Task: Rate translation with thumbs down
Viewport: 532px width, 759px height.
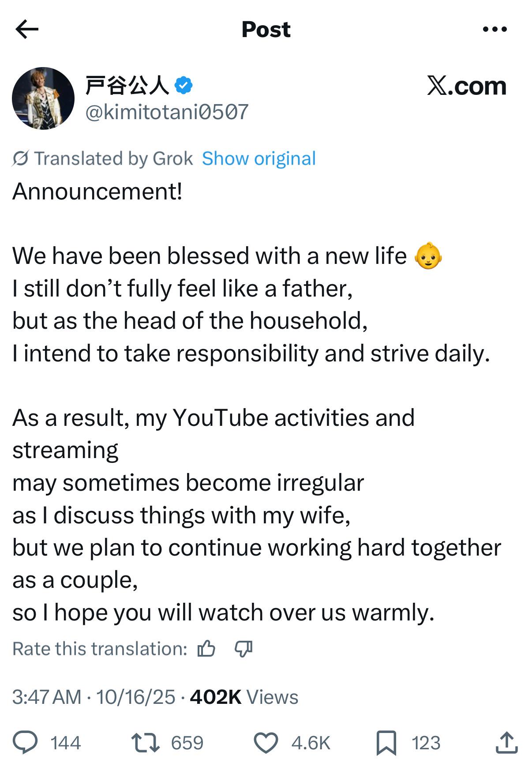Action: tap(243, 649)
